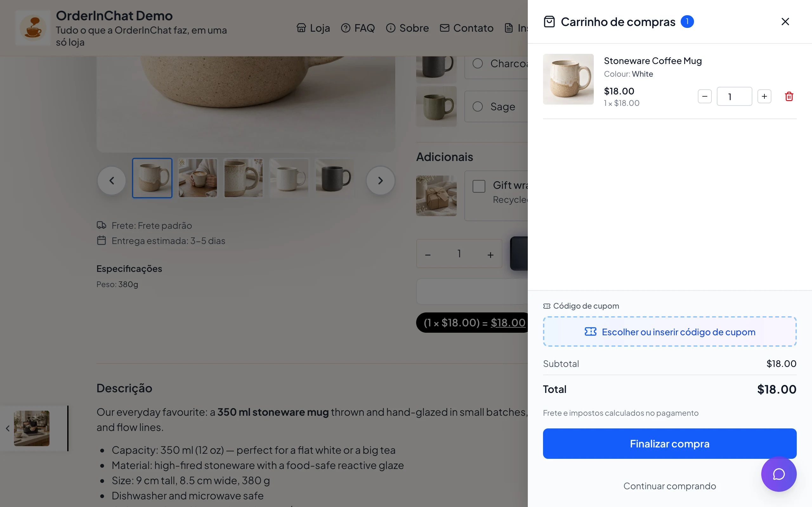
Task: Select the Sage colour radio button
Action: [x=477, y=107]
